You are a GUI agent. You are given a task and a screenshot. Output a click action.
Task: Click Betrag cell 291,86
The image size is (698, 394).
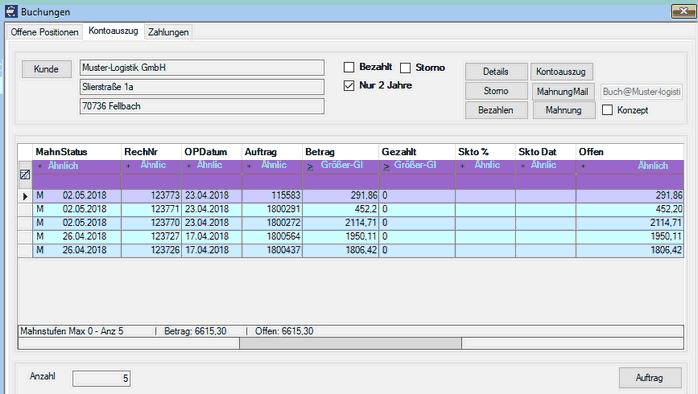click(341, 196)
